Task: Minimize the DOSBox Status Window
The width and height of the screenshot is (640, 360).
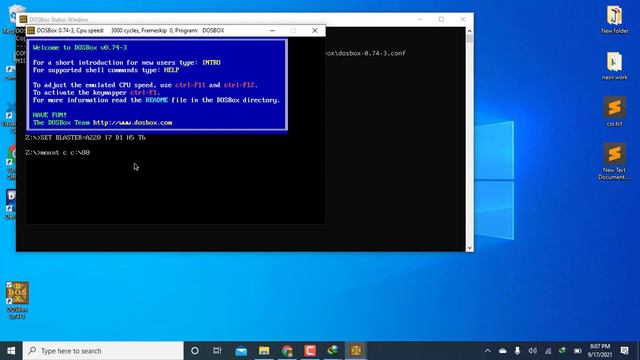Action: pos(420,19)
